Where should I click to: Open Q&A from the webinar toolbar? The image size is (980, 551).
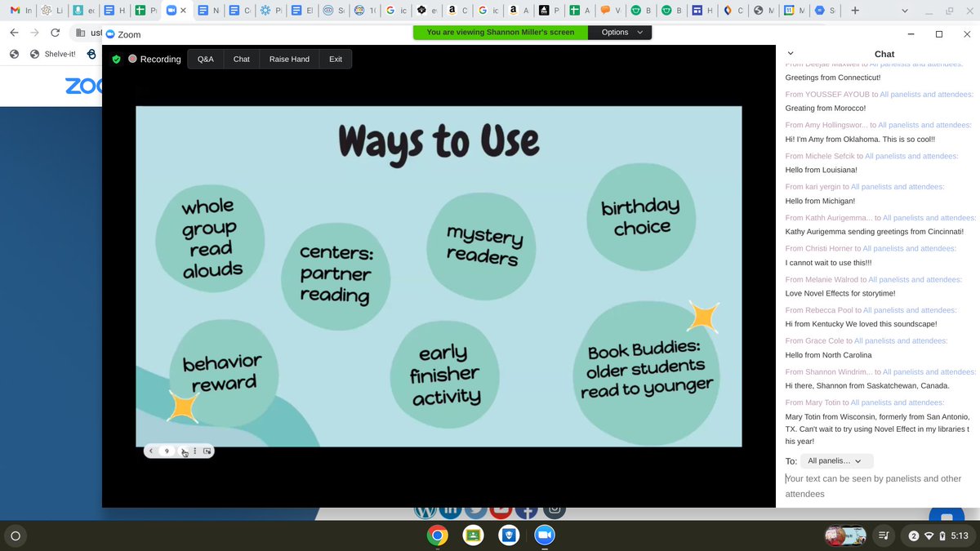[x=205, y=59]
